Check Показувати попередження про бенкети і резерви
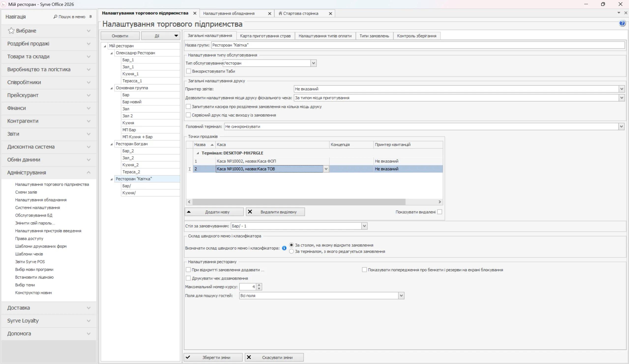Screen dimensions: 629x364 [x=364, y=270]
